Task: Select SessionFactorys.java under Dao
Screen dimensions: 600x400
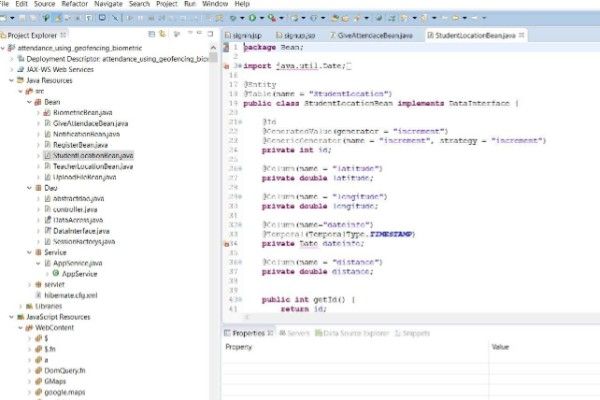Action: 84,242
